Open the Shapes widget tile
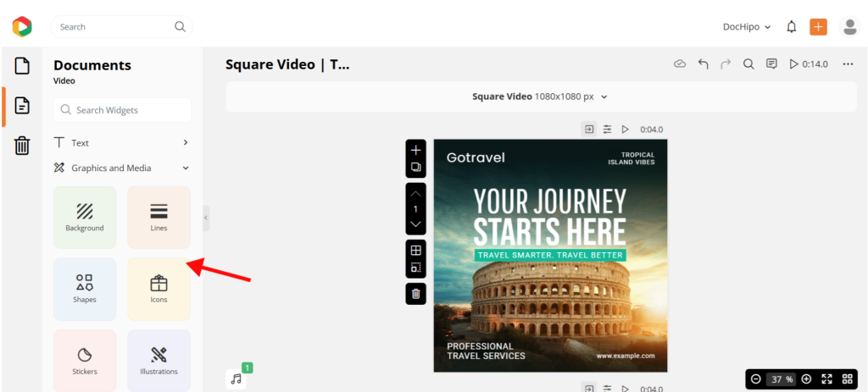 pos(85,290)
